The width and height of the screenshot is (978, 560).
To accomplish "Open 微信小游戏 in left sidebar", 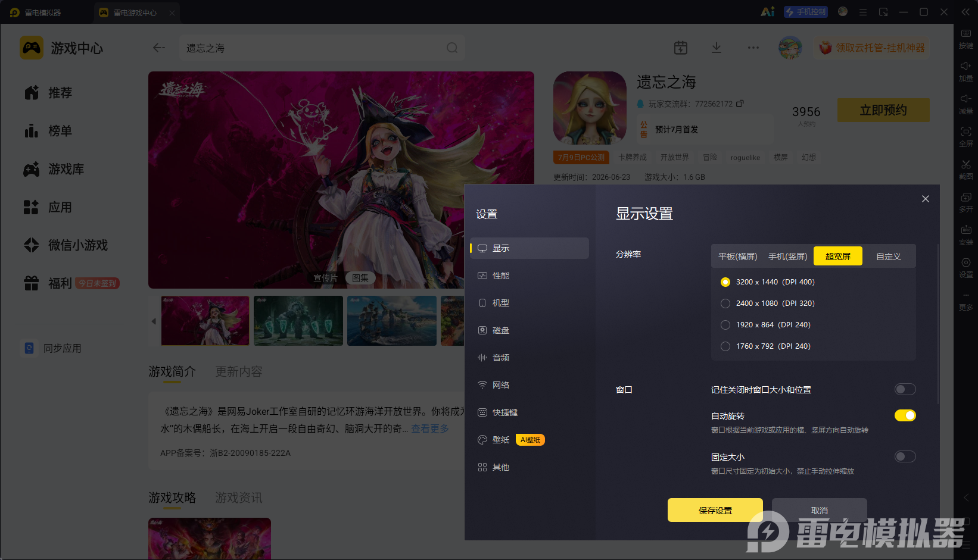I will 66,245.
